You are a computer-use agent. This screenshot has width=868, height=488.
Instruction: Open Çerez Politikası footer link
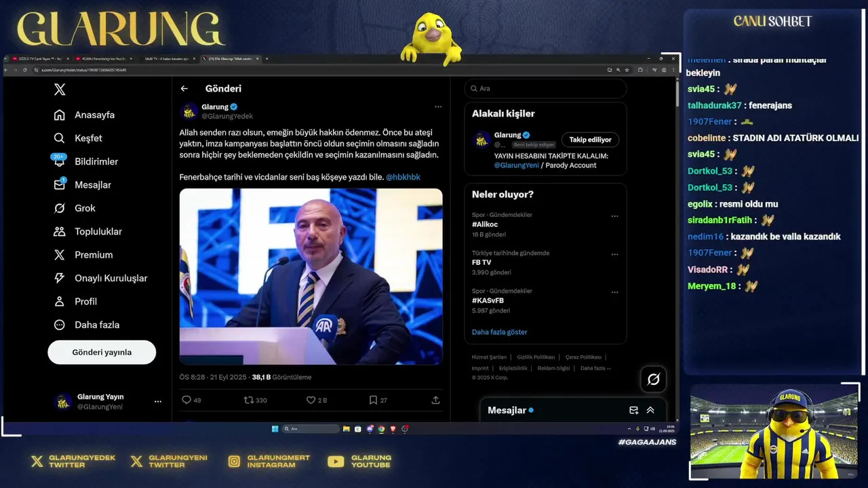click(x=583, y=357)
